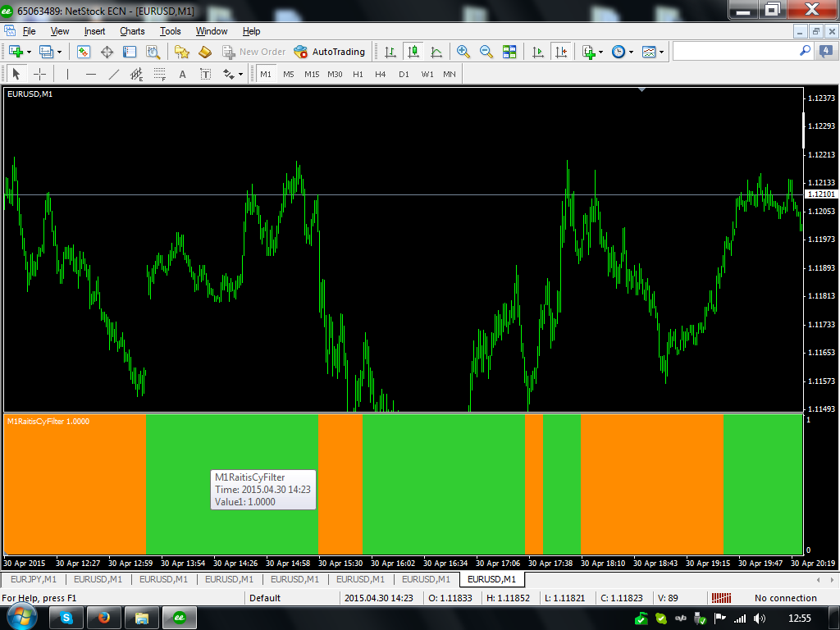Select the Crosshair tool
The image size is (840, 630).
coord(39,74)
